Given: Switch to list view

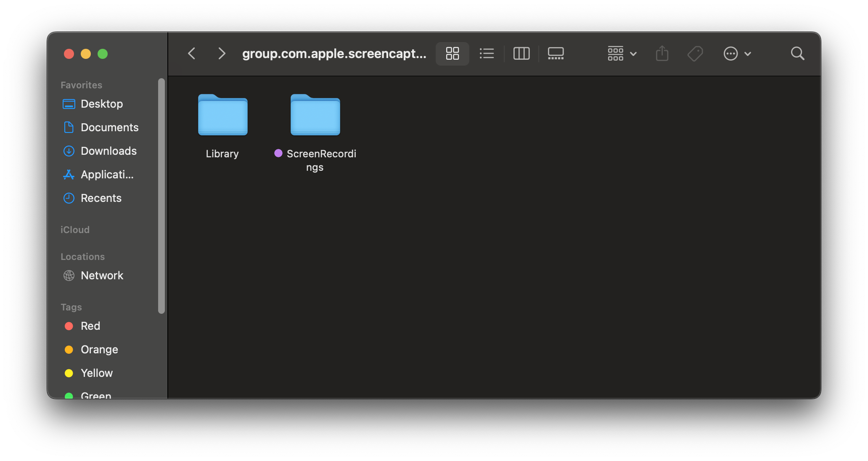Looking at the screenshot, I should pos(487,53).
